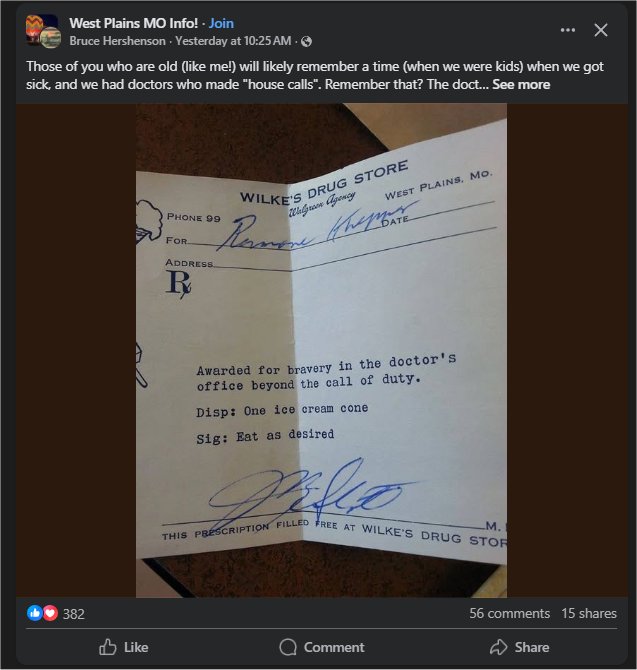Open the West Plains MO Info! group page
Screen dimensions: 637x670
133,23
